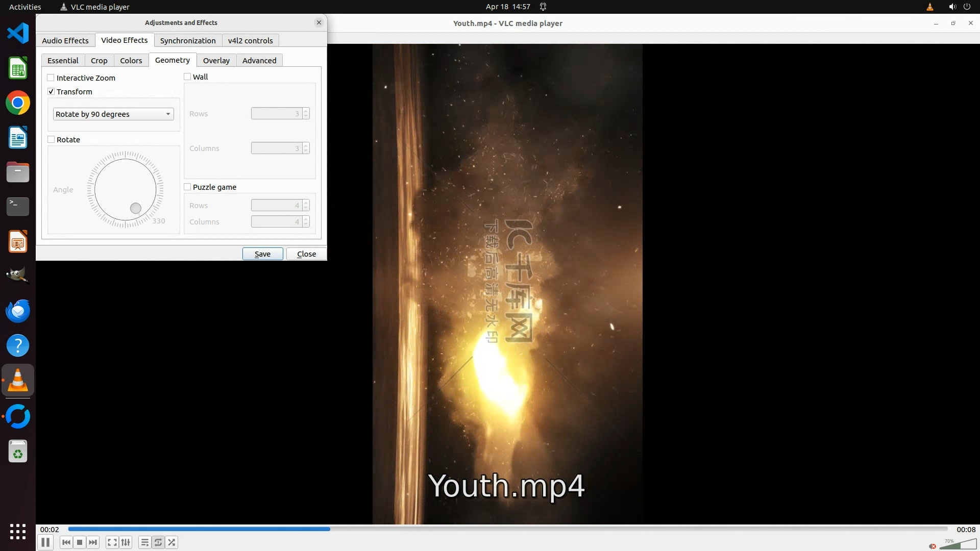This screenshot has height=551, width=980.
Task: Increase Wall Rows spinner value
Action: [x=306, y=111]
